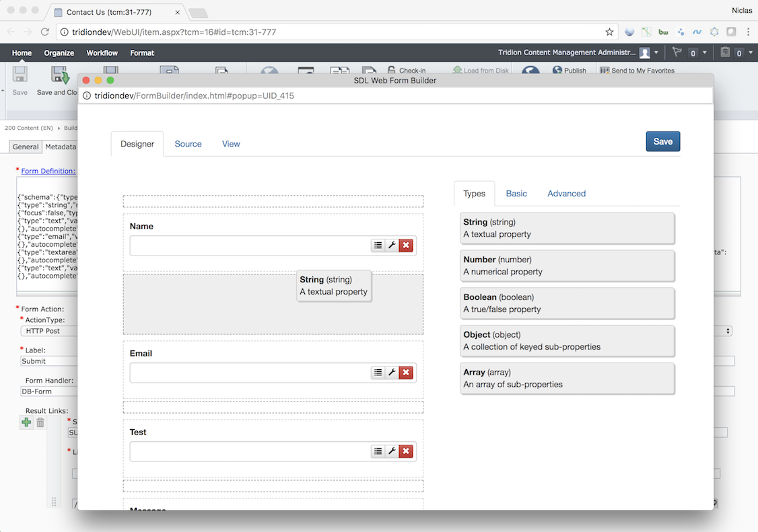Remove the Email field with red X
Viewport: 758px width, 532px height.
point(406,373)
